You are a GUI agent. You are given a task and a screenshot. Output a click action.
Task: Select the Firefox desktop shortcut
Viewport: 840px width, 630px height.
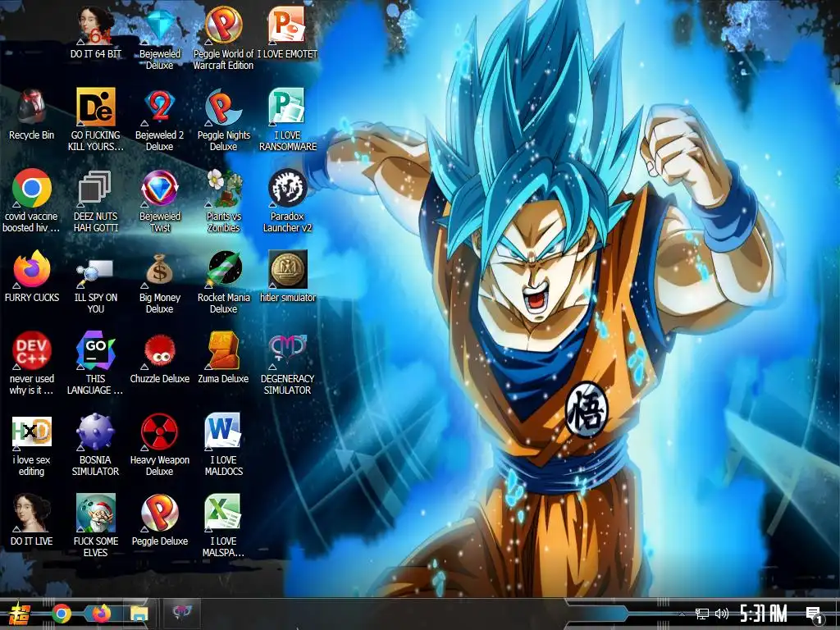32,276
